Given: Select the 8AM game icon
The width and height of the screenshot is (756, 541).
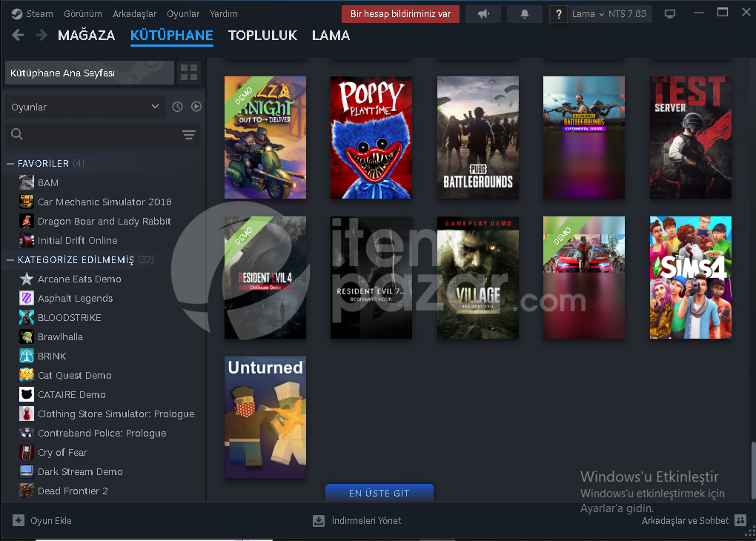Looking at the screenshot, I should coord(27,182).
